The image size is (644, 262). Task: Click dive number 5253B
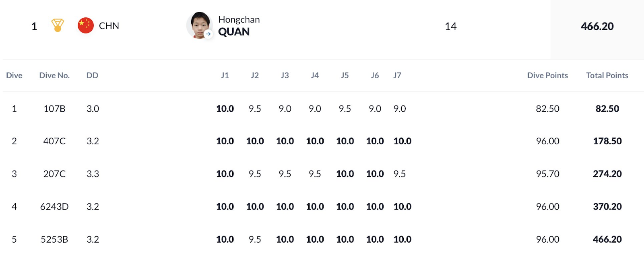point(54,239)
